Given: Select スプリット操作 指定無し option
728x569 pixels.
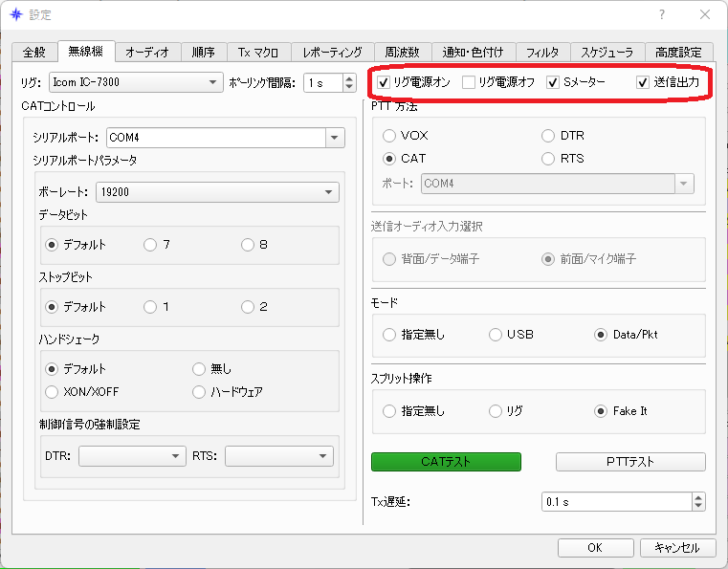Looking at the screenshot, I should [x=389, y=411].
